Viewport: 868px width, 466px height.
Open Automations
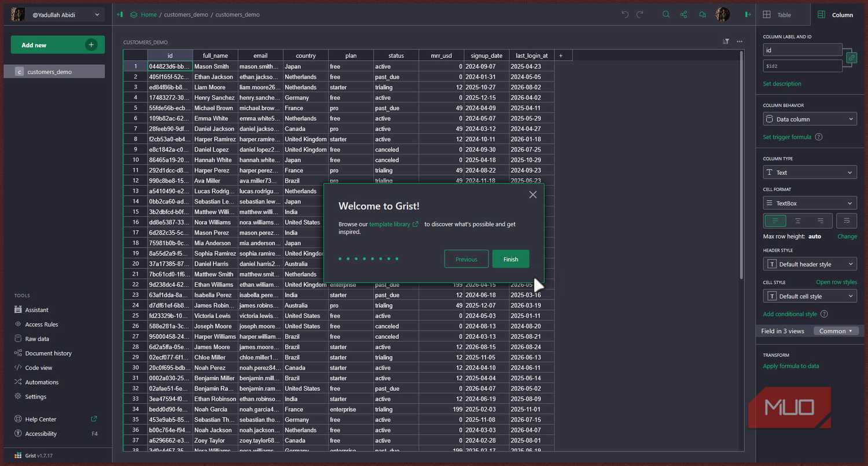pos(42,382)
